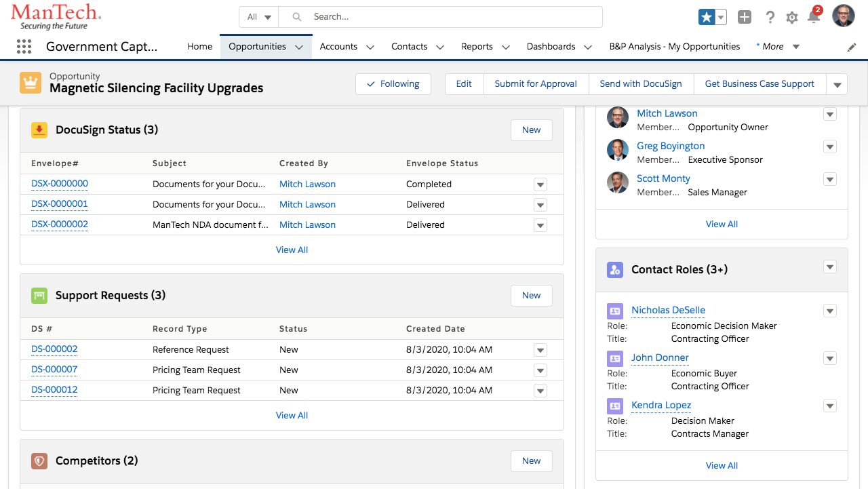Click the Favorites star icon

click(x=707, y=18)
